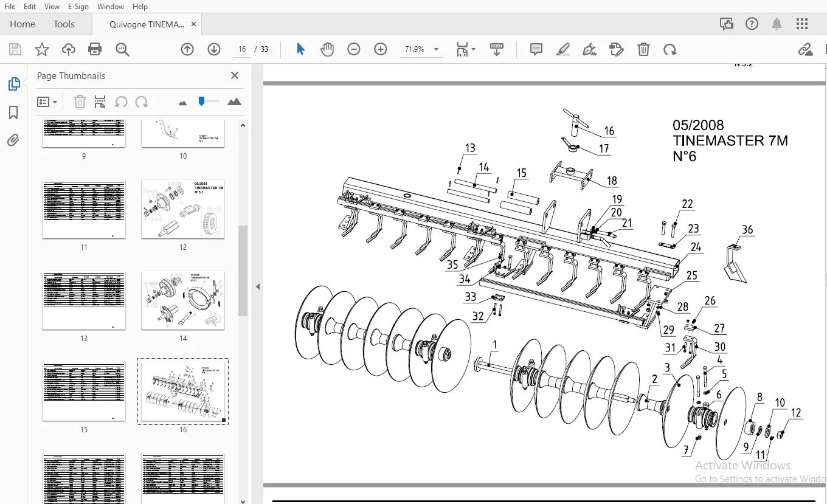Open the Fill & Sign pen tool
Screen dimensions: 827x504
pyautogui.click(x=589, y=49)
